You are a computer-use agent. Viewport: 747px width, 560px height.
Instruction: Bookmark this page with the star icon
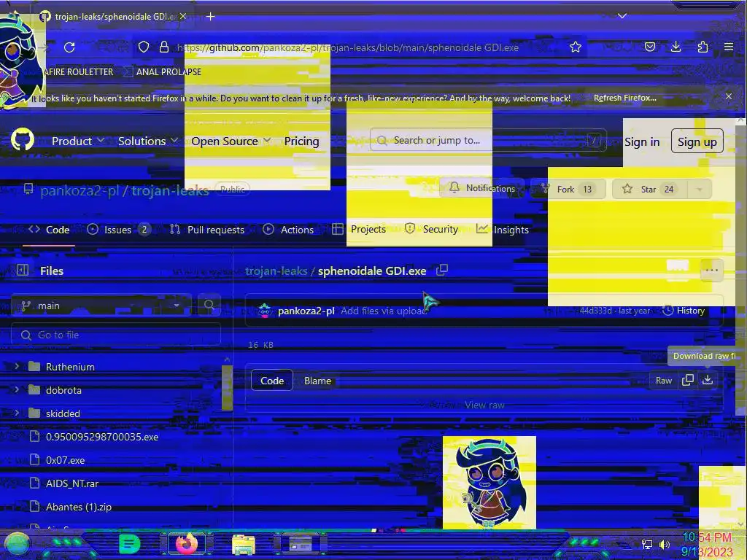pos(576,47)
